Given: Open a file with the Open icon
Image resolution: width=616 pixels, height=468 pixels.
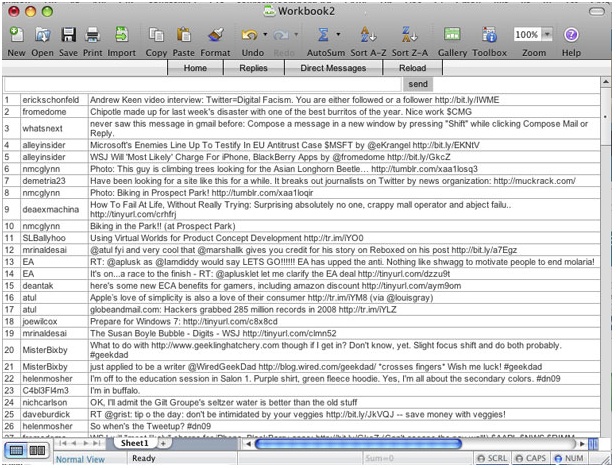Looking at the screenshot, I should point(43,36).
